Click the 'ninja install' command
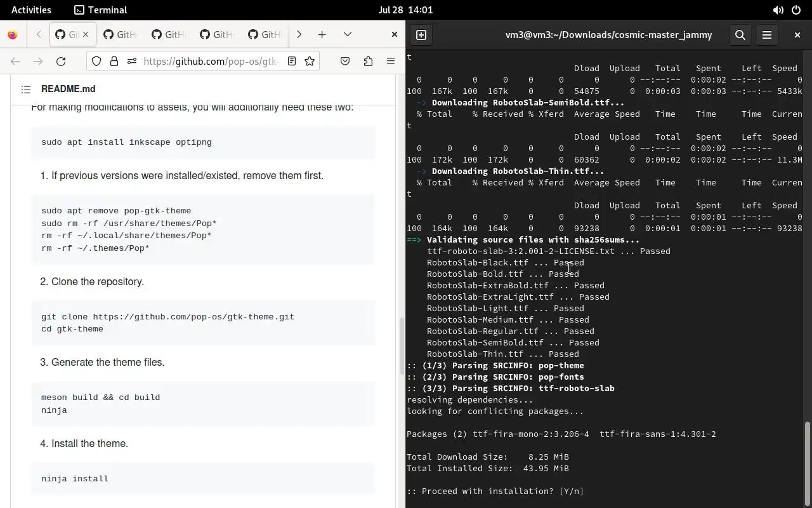The height and width of the screenshot is (508, 812). [75, 479]
